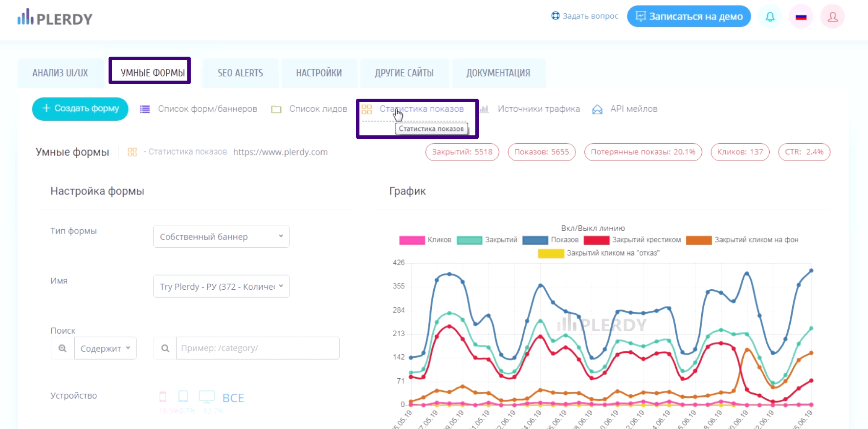The width and height of the screenshot is (868, 429).
Task: Click the search zoom icon under Поиск
Action: (63, 348)
